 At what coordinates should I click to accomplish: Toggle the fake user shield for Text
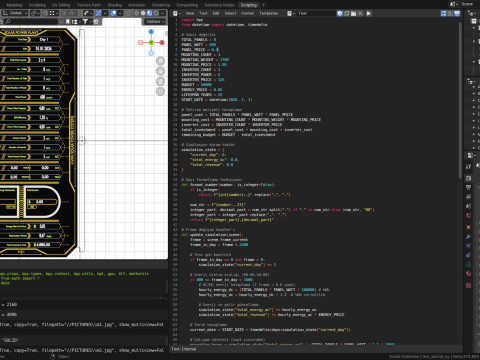(340, 13)
